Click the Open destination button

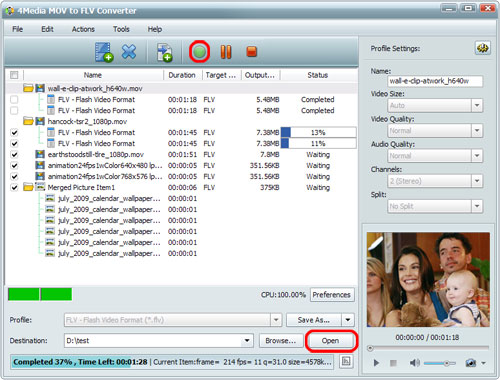pos(330,341)
